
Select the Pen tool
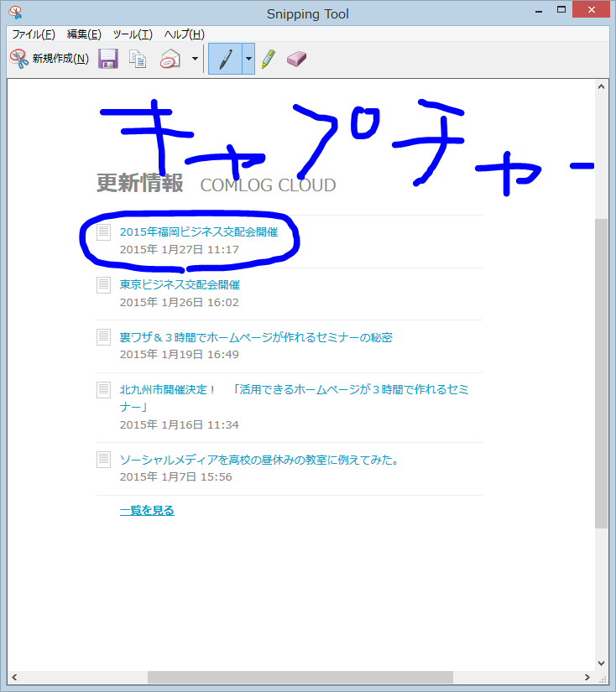pyautogui.click(x=225, y=59)
